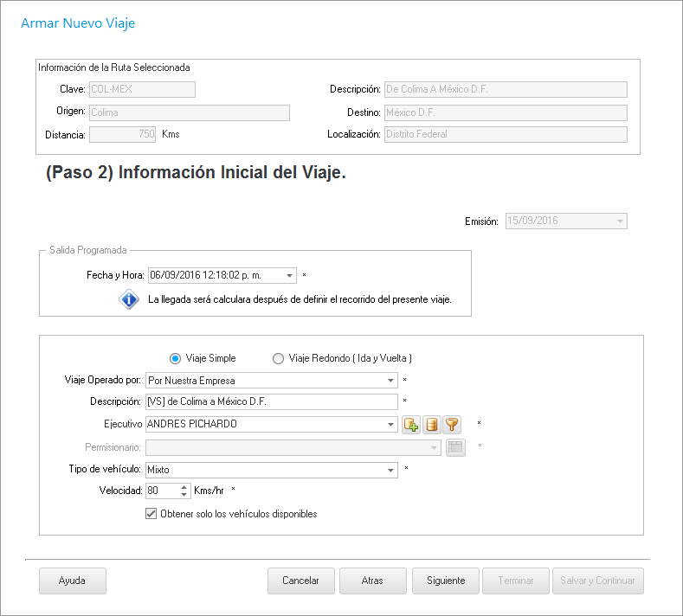
Task: Click into the Descripción text field
Action: [x=271, y=401]
